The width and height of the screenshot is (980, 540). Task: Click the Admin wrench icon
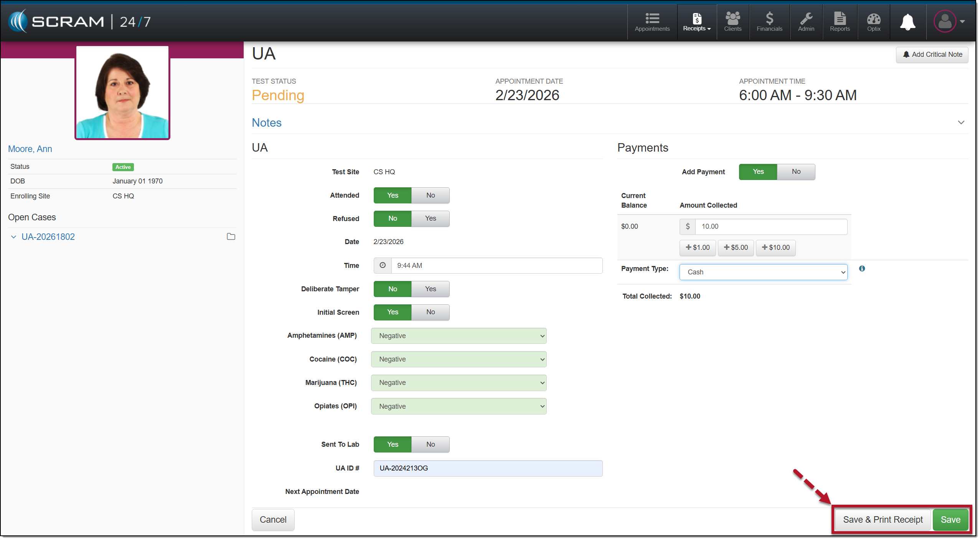(806, 22)
